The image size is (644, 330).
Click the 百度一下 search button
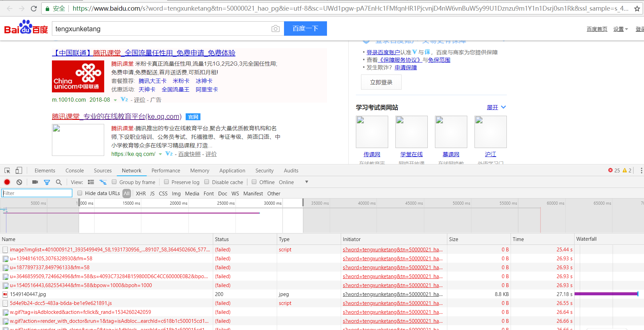point(305,29)
